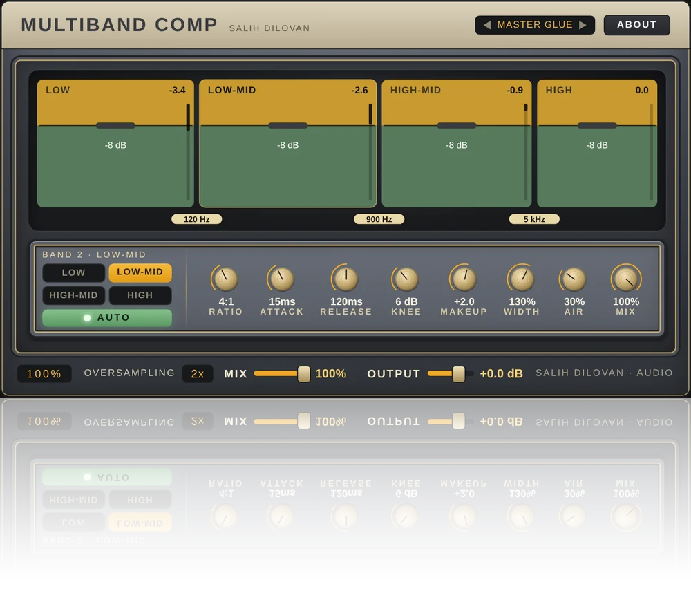Viewport: 691px width, 616px height.
Task: Click the 4:1 ratio value
Action: coord(226,301)
